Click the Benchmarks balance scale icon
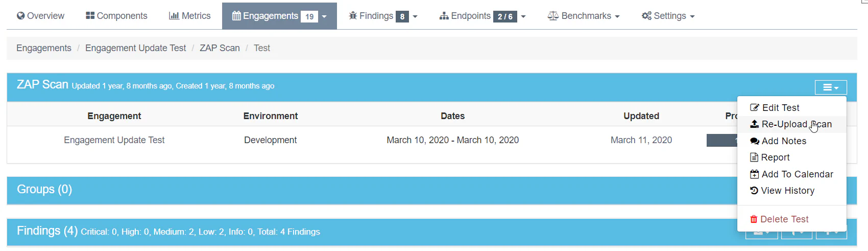868x251 pixels. 553,16
